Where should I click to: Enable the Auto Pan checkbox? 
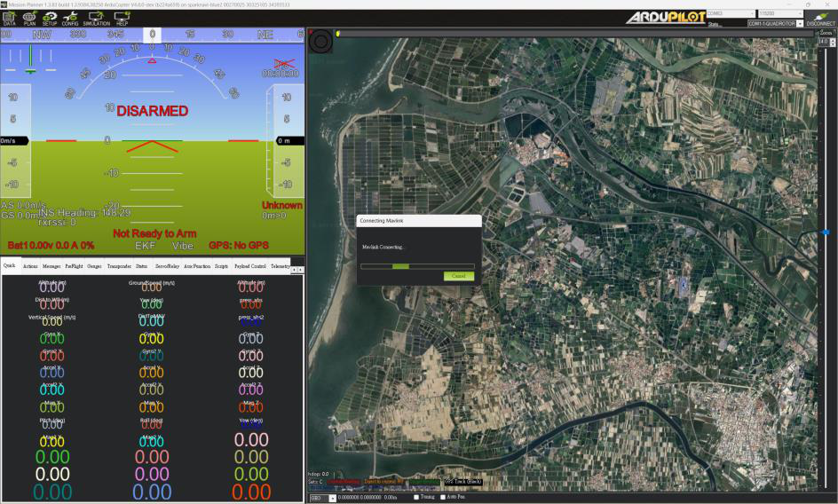pos(442,497)
